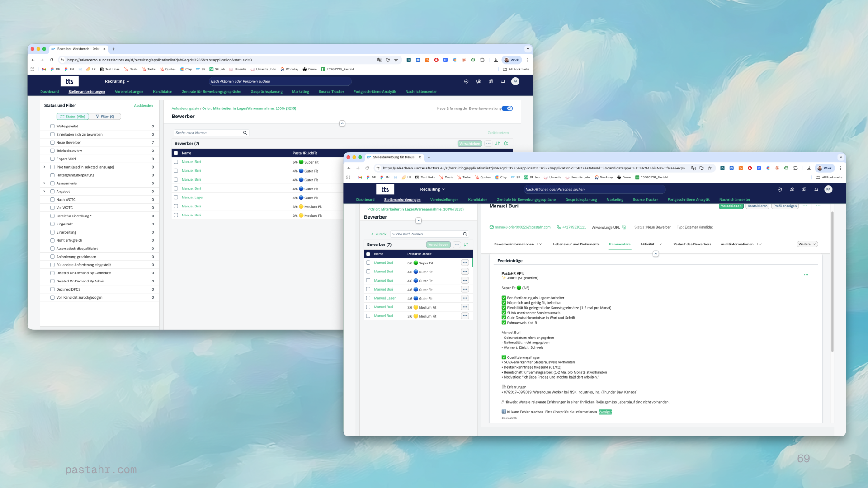Select all applicants checkbox in right table header
This screenshot has height=488, width=868.
click(x=368, y=254)
